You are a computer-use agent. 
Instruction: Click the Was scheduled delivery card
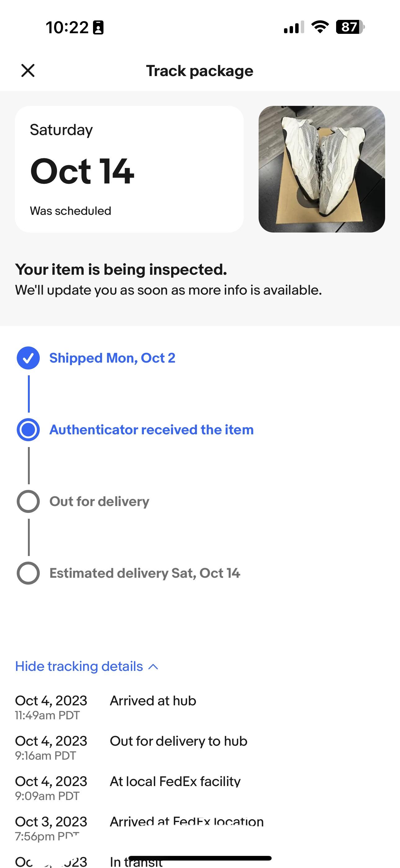(130, 169)
